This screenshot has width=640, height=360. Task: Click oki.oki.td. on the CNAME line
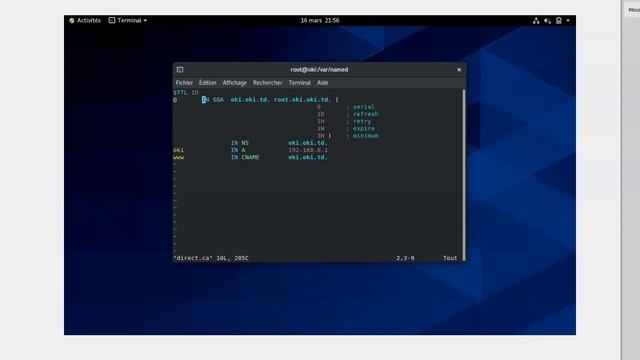(x=308, y=158)
